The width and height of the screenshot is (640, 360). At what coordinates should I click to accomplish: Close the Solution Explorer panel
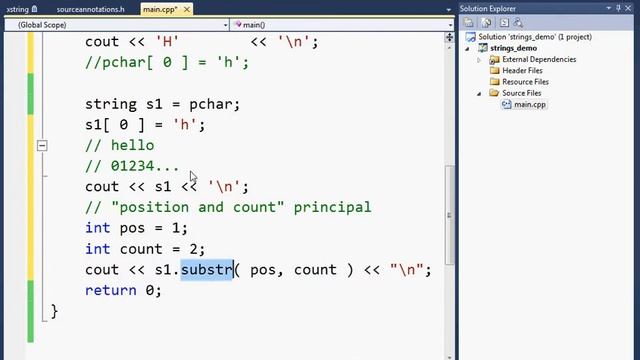click(628, 8)
